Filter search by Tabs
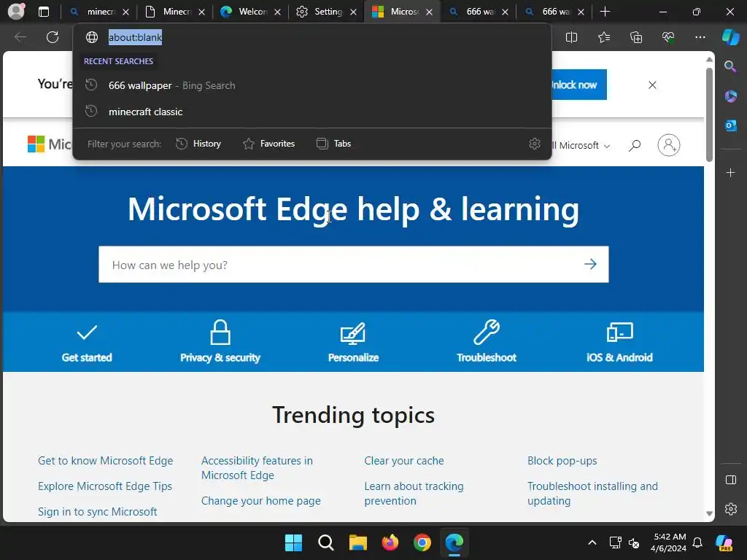Screen dimensions: 747x560 point(334,144)
